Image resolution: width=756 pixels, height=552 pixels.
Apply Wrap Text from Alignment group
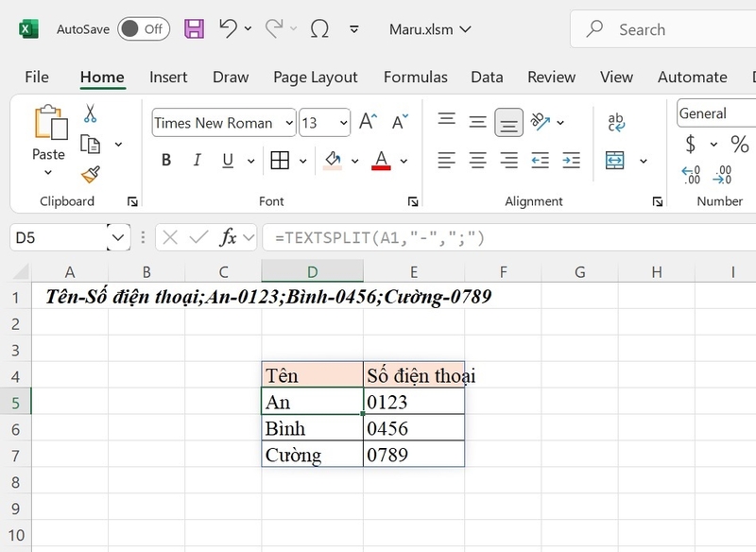(x=615, y=122)
